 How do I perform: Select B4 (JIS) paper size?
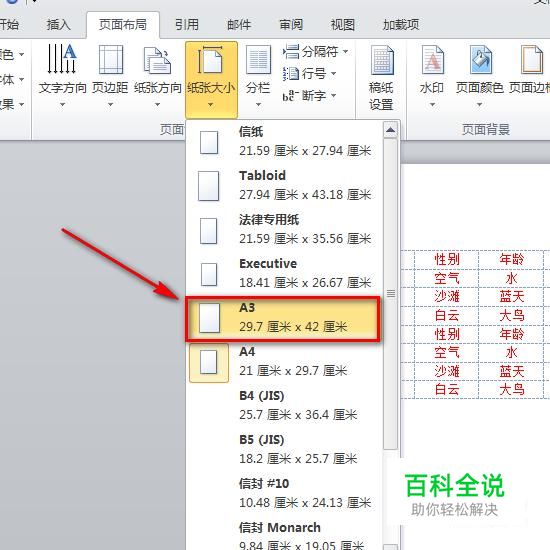284,405
